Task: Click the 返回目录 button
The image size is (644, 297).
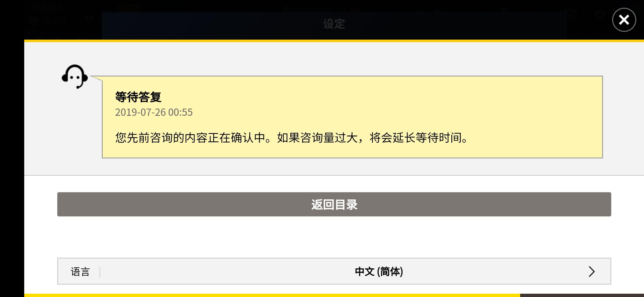Action: click(x=334, y=204)
